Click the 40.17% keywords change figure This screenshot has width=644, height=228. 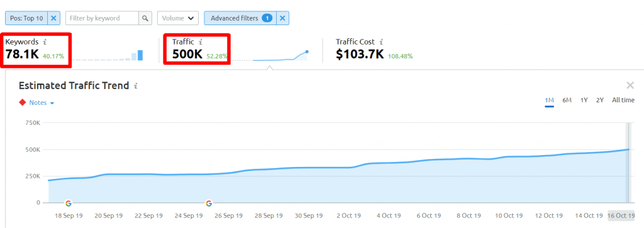click(x=53, y=56)
